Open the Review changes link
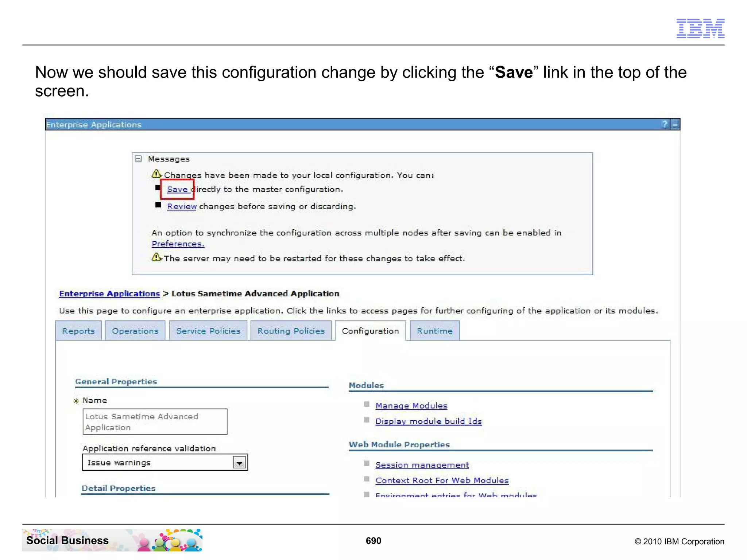Image resolution: width=747 pixels, height=560 pixels. click(182, 206)
